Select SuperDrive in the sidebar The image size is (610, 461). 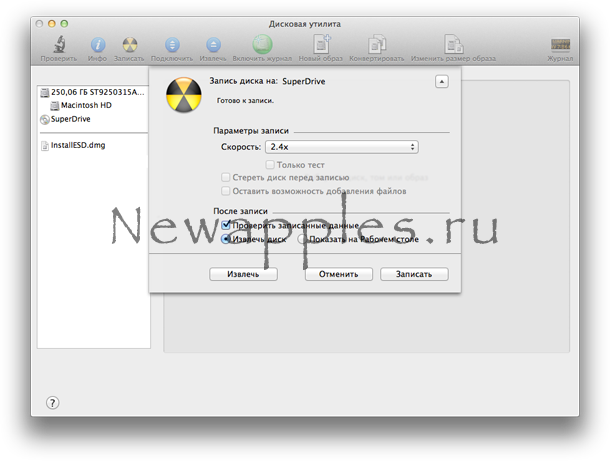(x=65, y=119)
